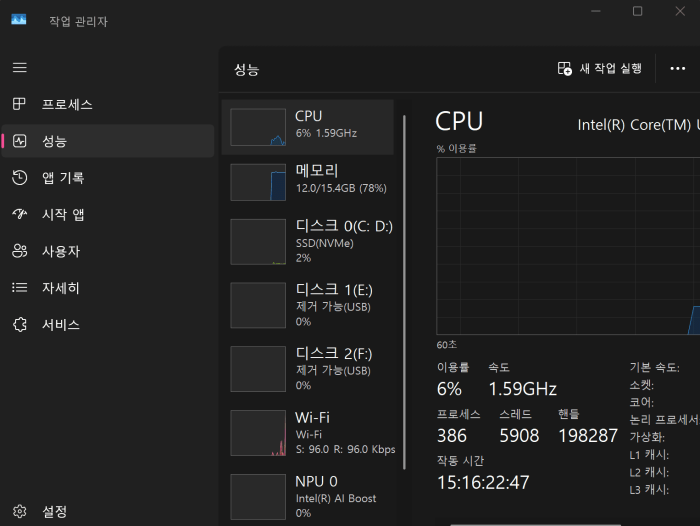Select 디스크 0(C: D:) entry
Screen dimensions: 700x526
[x=308, y=242]
